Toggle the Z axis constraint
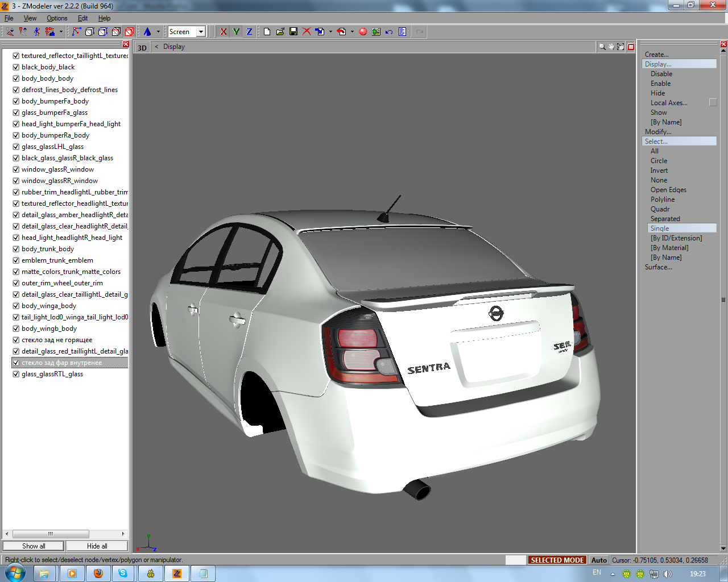This screenshot has height=582, width=728. pos(249,32)
